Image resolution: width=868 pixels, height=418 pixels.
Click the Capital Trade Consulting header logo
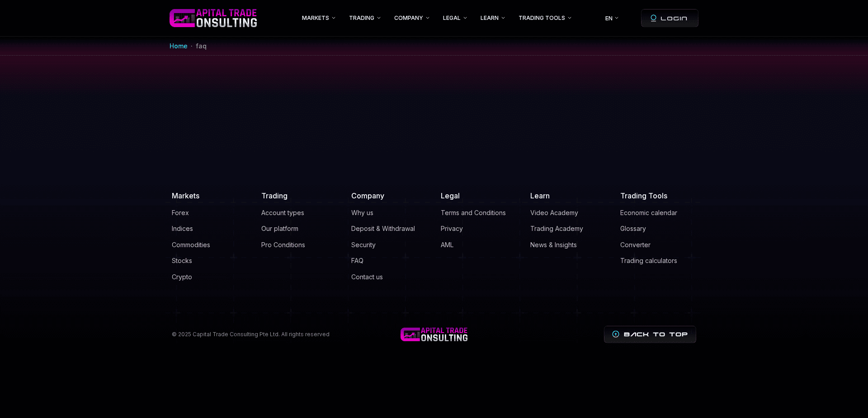pyautogui.click(x=213, y=18)
